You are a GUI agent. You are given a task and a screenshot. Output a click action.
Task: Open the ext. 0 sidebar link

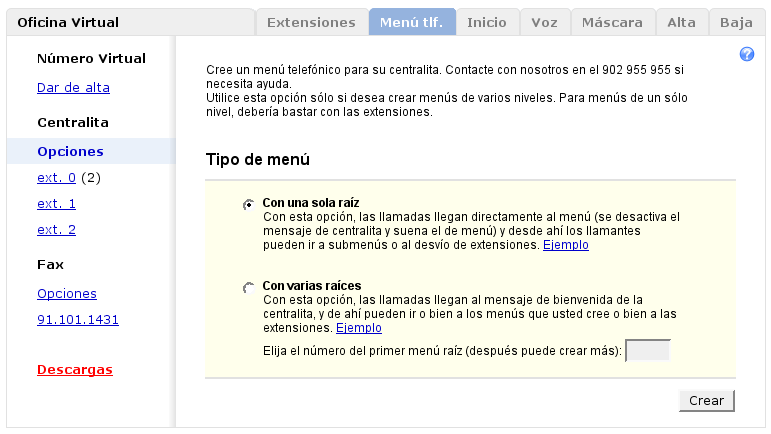point(56,178)
